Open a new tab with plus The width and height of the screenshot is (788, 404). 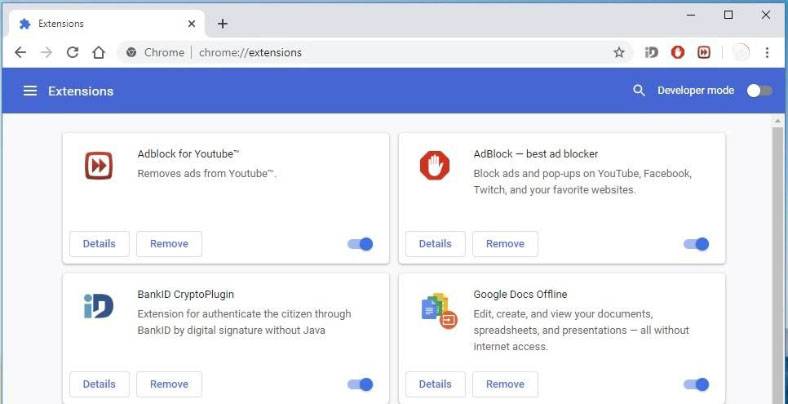tap(223, 24)
